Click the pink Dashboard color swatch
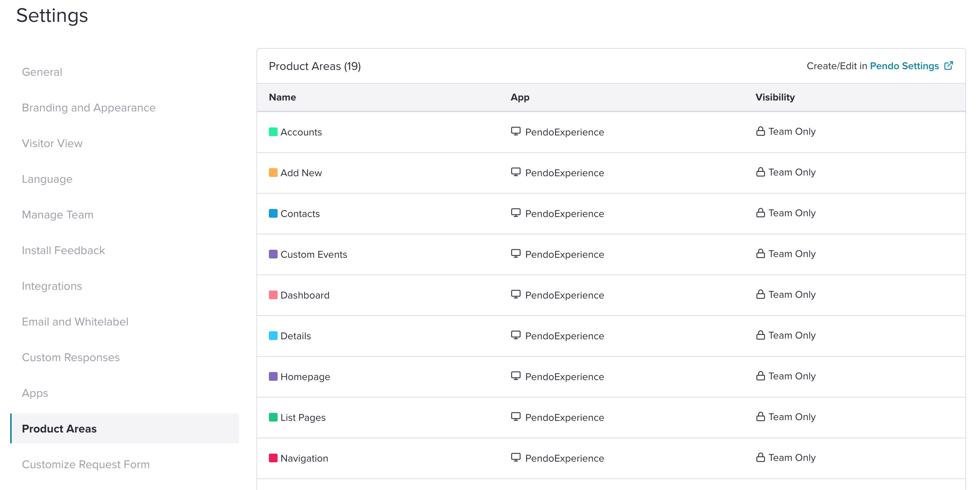The width and height of the screenshot is (980, 490). click(x=273, y=295)
